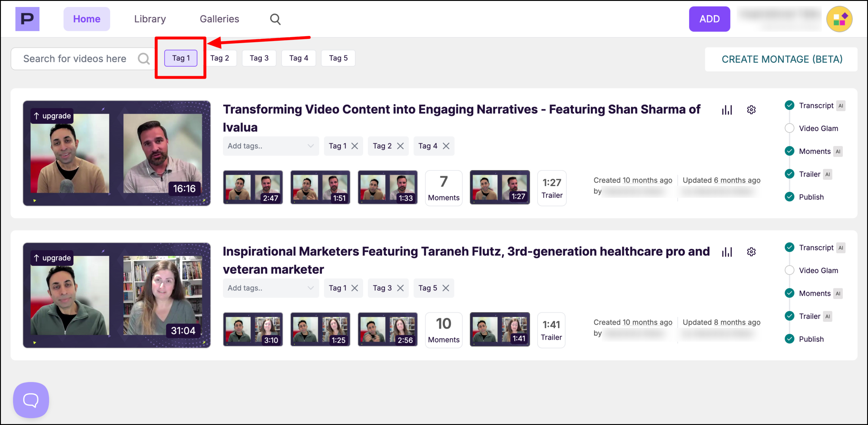Image resolution: width=868 pixels, height=425 pixels.
Task: Filter videos by Tag 3 chip
Action: [x=259, y=58]
